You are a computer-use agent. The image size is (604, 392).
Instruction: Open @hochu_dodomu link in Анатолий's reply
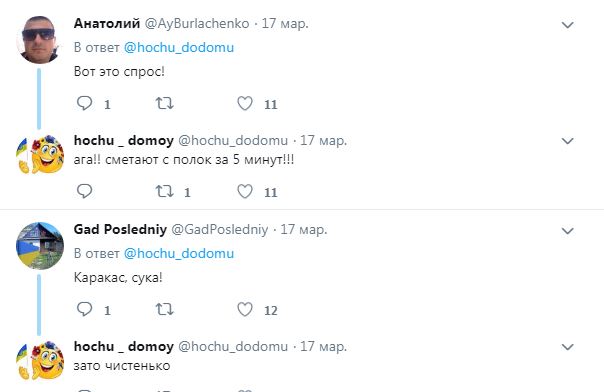click(x=179, y=47)
